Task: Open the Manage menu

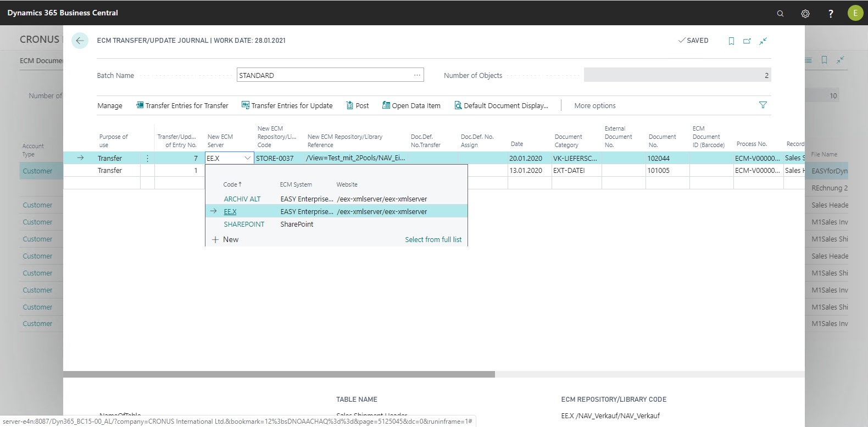Action: [x=110, y=105]
